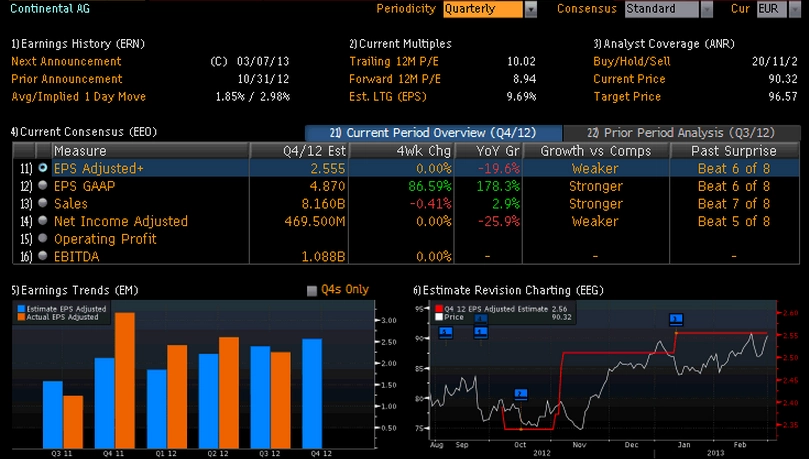
Task: Open the Consensus dropdown arrow
Action: tap(707, 9)
